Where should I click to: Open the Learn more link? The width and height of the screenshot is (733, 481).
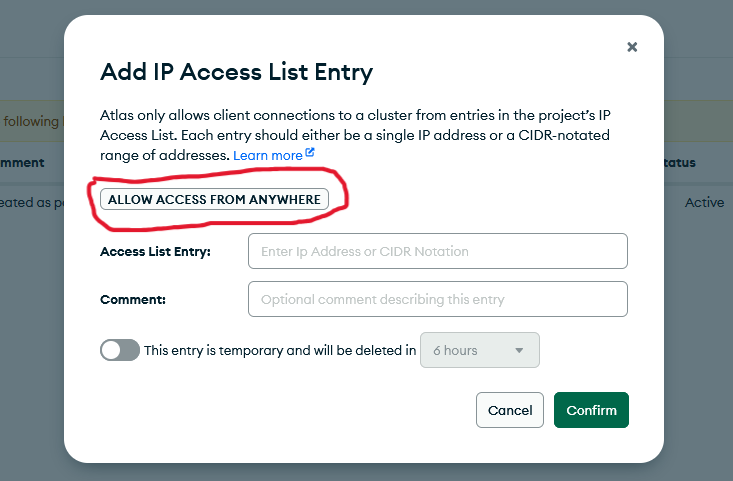pos(267,156)
